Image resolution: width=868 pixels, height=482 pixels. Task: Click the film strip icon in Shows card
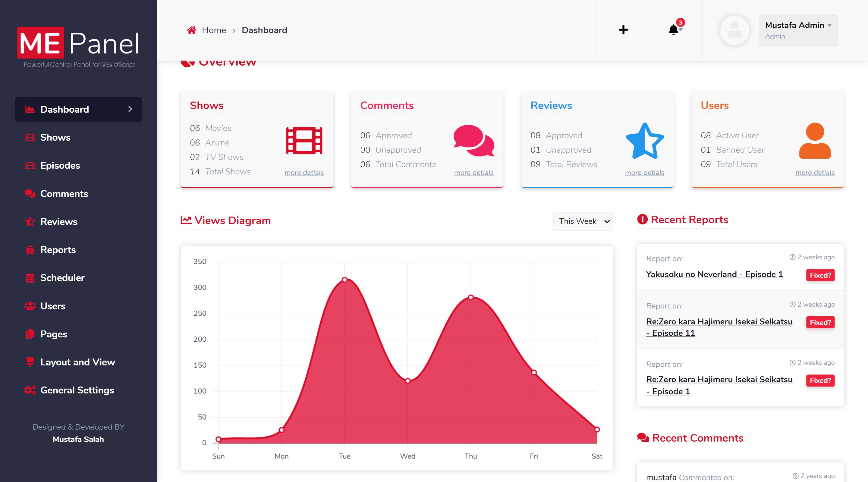click(304, 140)
